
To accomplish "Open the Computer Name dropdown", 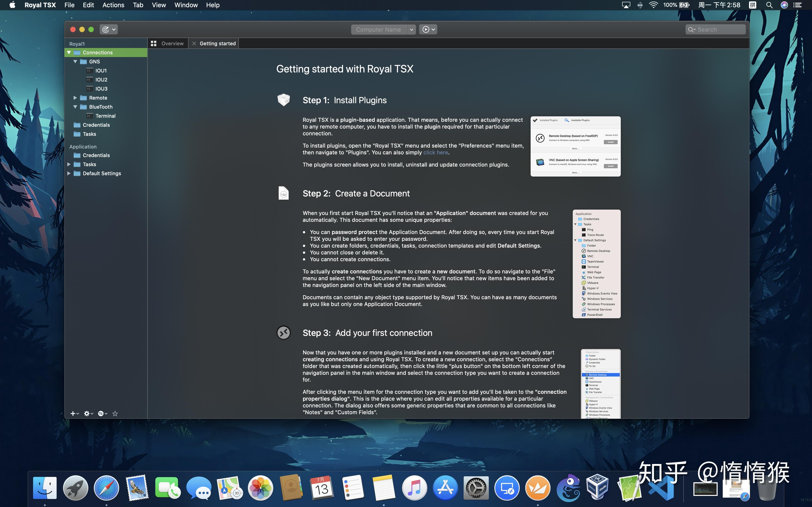I will pos(412,29).
